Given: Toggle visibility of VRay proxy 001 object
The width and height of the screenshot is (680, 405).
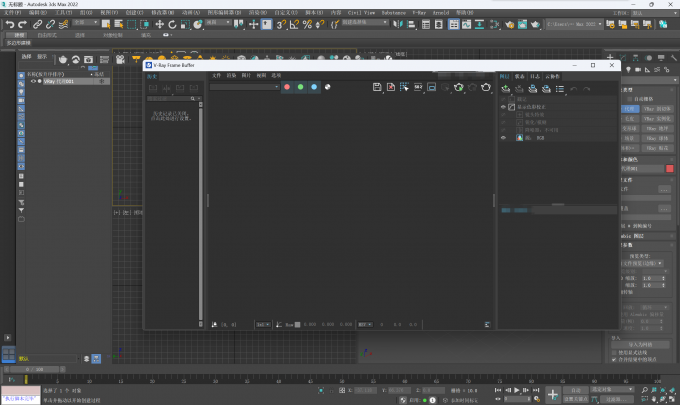Looking at the screenshot, I should tap(33, 81).
